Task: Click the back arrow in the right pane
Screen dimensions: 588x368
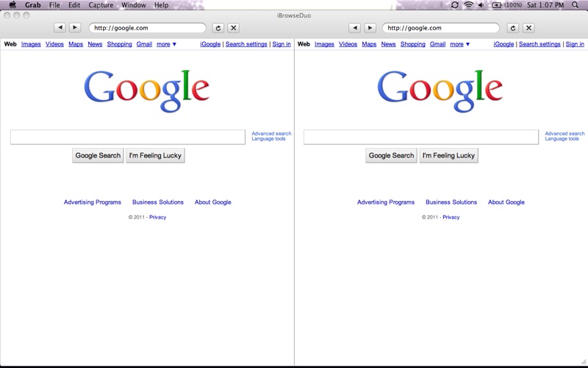Action: click(355, 28)
